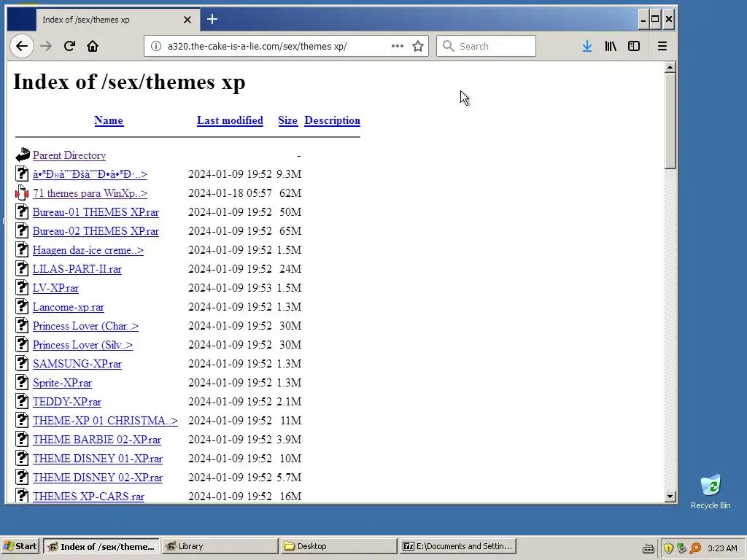Click into the Search box
This screenshot has height=560, width=747.
point(486,46)
